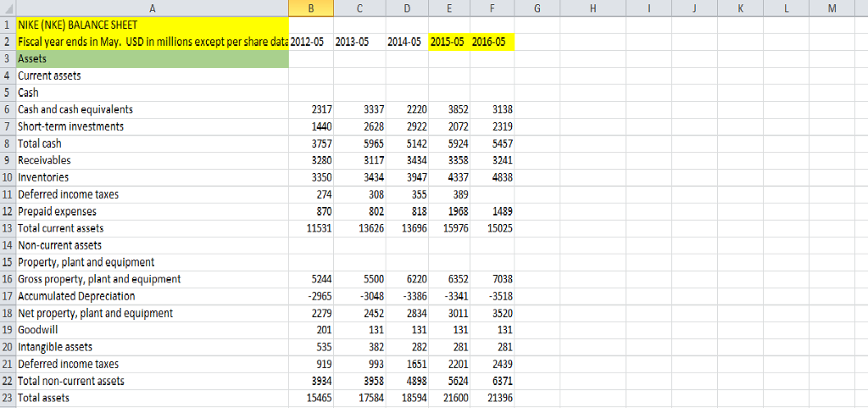Select column E header
The height and width of the screenshot is (408, 868).
point(449,8)
